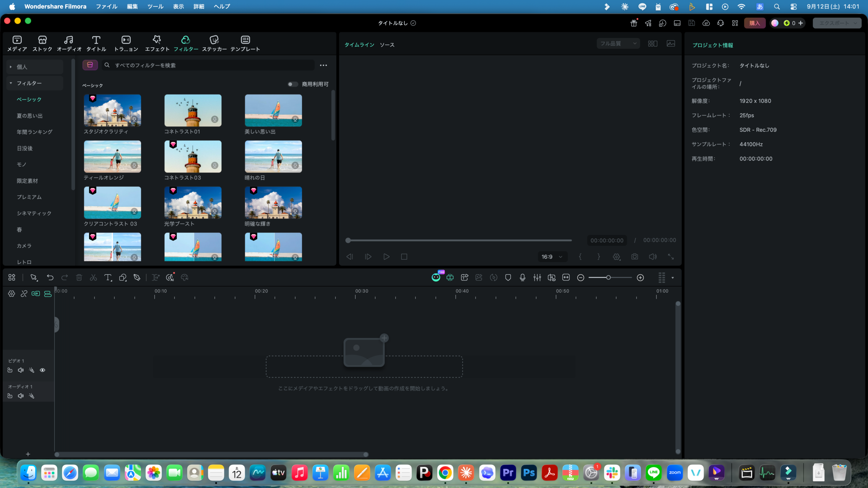Viewport: 868px width, 488px height.
Task: Click the voiceover microphone icon
Action: (522, 278)
